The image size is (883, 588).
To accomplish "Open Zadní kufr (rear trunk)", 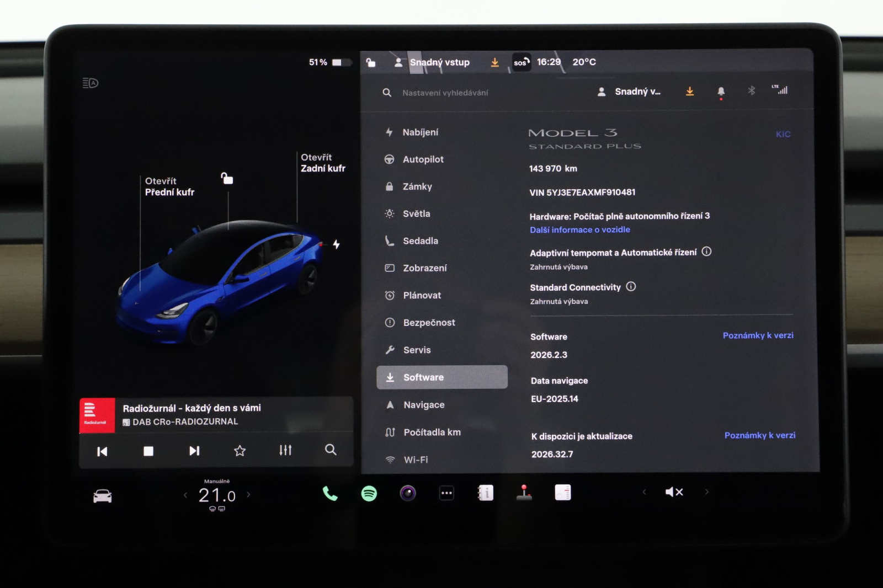I will point(323,163).
